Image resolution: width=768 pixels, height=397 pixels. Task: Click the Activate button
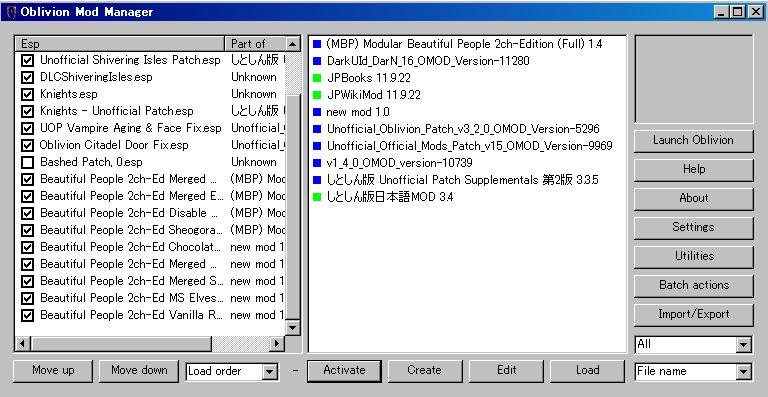click(344, 371)
